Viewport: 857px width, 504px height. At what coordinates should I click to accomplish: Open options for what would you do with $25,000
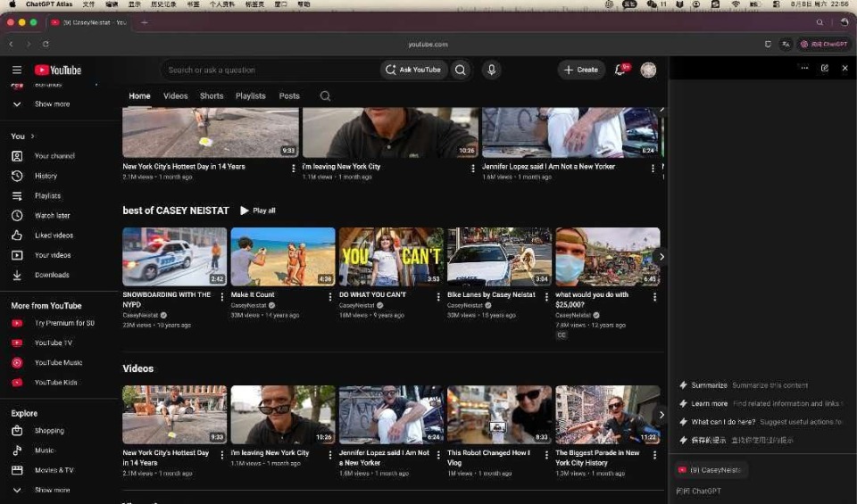654,297
